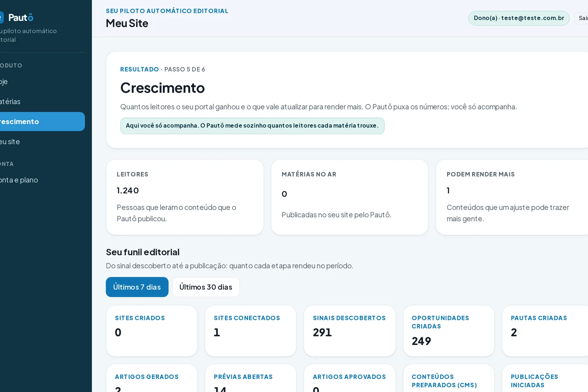This screenshot has height=392, width=588.
Task: Click the Conteúdos preparados (CMS) card
Action: pos(449,378)
